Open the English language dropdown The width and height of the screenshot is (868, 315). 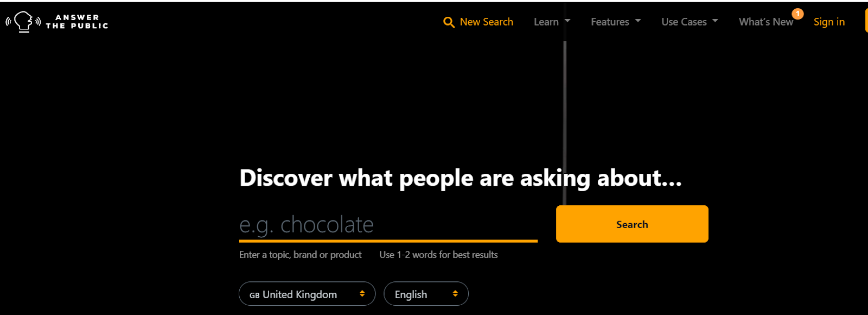[x=426, y=294]
